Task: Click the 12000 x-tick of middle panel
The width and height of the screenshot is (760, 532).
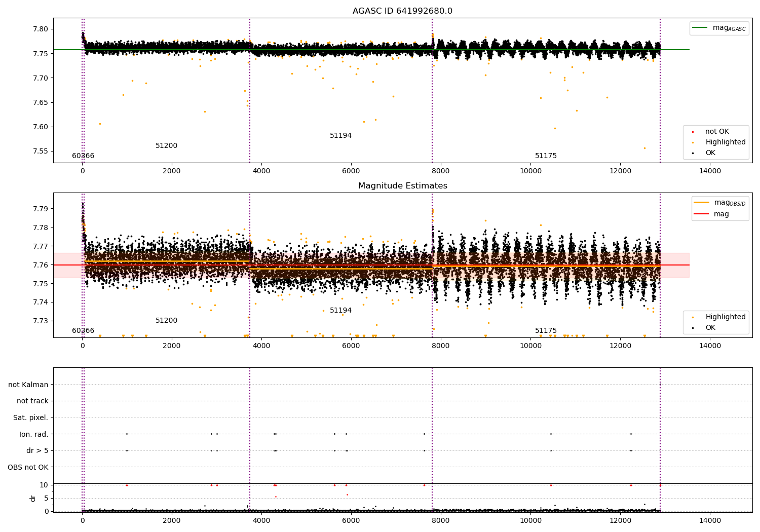Action: click(620, 346)
